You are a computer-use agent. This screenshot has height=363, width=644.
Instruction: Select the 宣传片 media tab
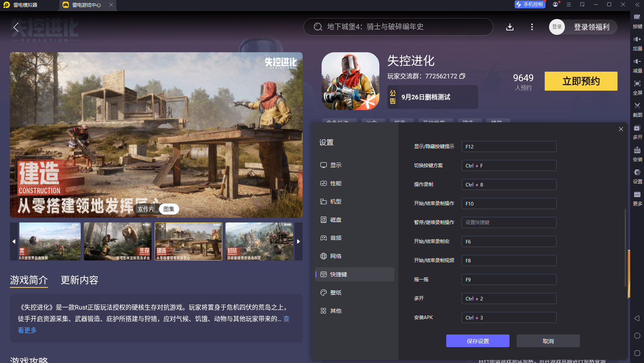coord(146,209)
